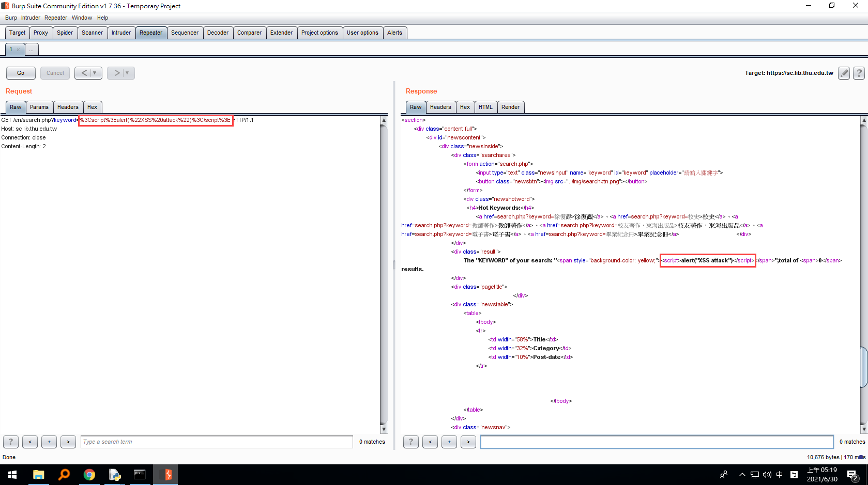868x485 pixels.
Task: Switch to the Target tab
Action: click(17, 33)
